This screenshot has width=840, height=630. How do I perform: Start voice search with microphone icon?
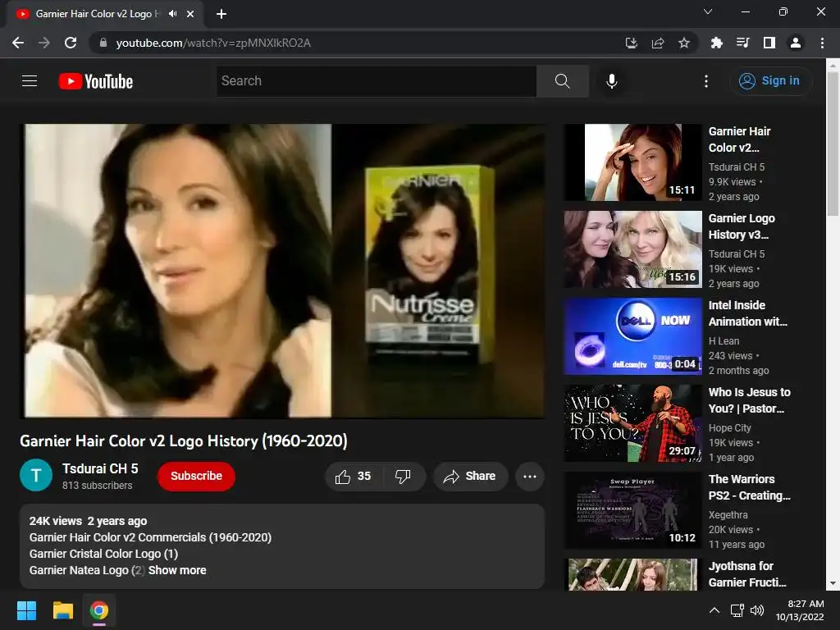[x=611, y=81]
